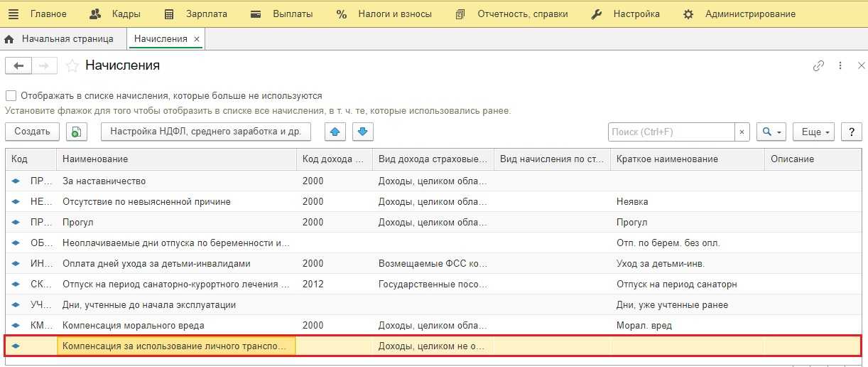Close the Начисления tab
The height and width of the screenshot is (367, 868).
(197, 39)
